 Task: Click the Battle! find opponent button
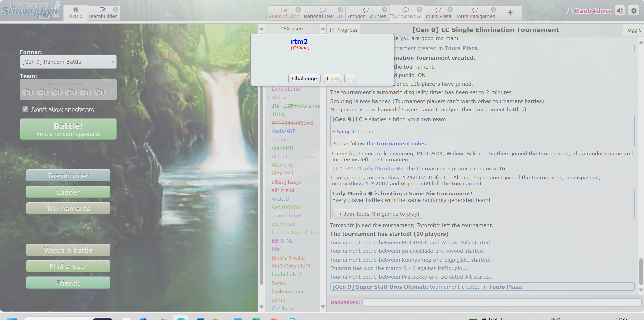tap(68, 129)
